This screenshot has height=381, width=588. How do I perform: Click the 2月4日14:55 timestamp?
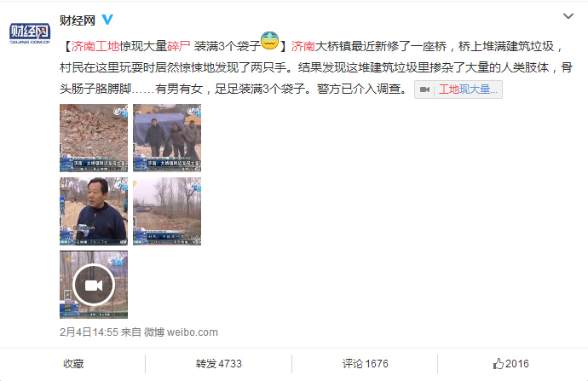tap(89, 332)
